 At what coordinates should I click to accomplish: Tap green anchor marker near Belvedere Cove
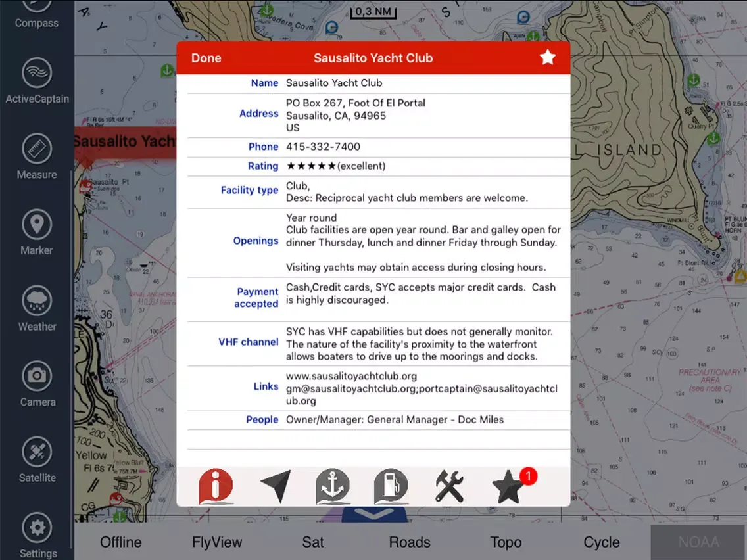coord(267,9)
